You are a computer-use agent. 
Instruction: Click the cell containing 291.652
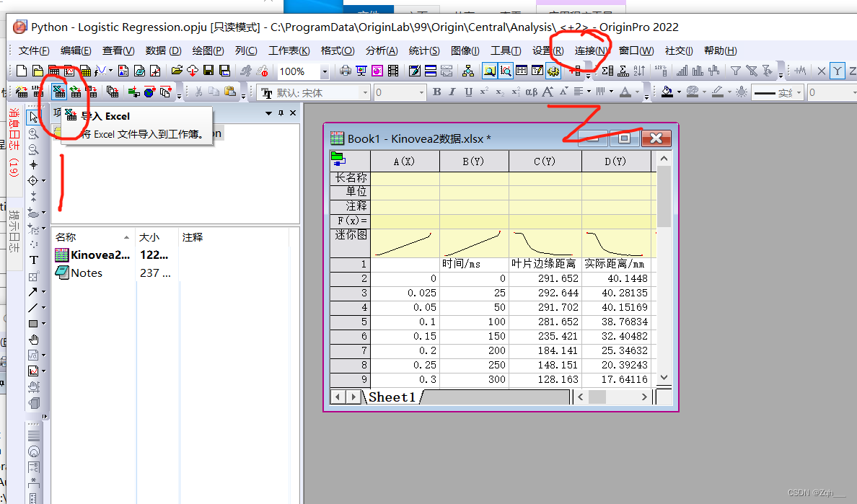click(545, 278)
